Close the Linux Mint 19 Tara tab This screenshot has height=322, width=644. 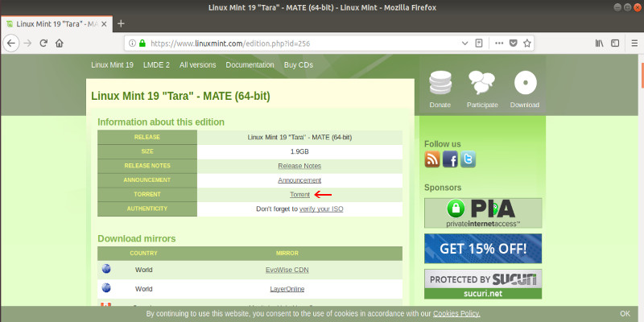coord(104,24)
